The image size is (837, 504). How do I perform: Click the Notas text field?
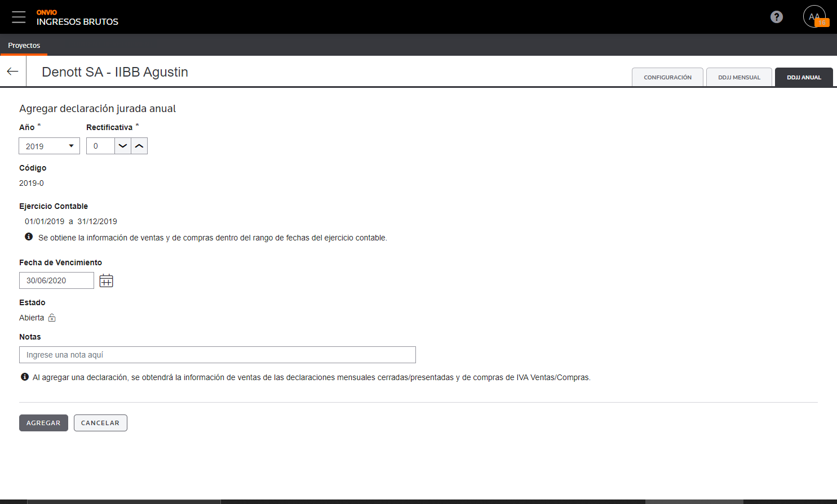tap(217, 355)
